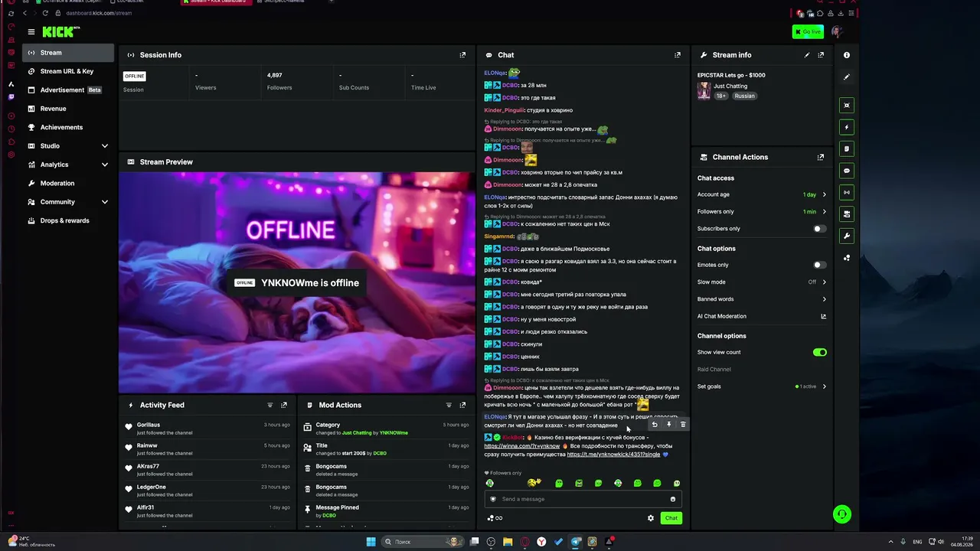
Task: Open the emoji picker in the message box
Action: point(673,499)
